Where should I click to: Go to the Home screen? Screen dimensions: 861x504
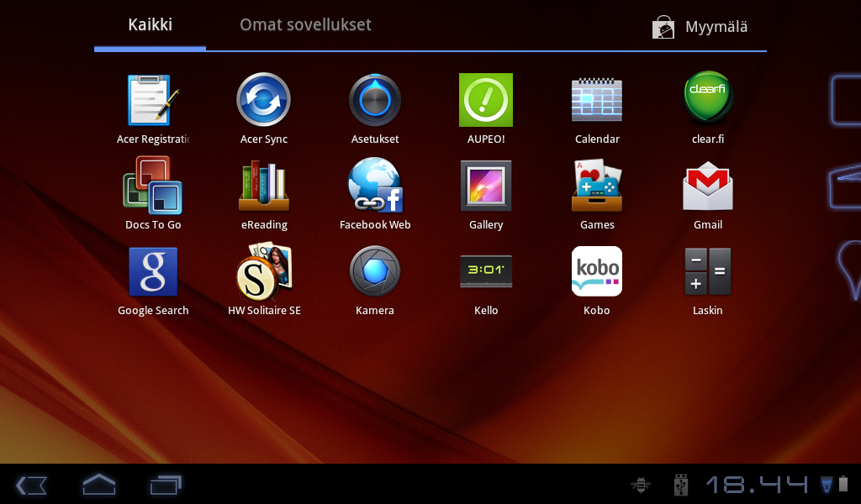(99, 484)
